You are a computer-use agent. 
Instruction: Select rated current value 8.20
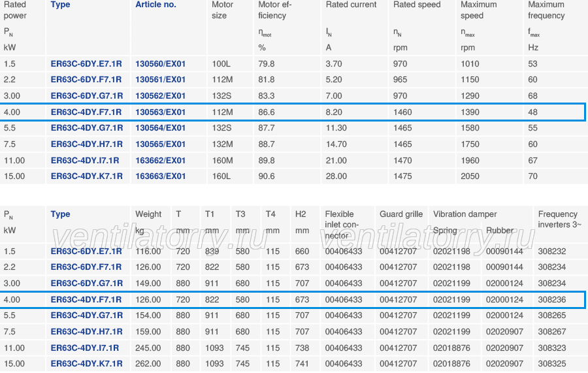point(334,112)
